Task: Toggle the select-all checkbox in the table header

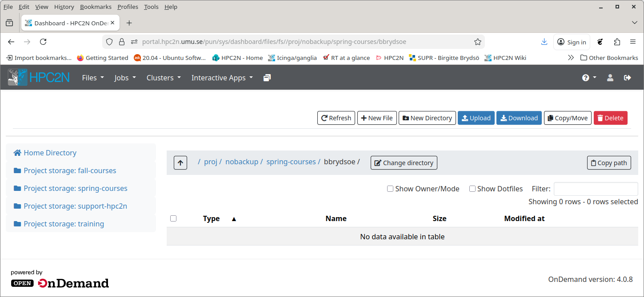Action: pyautogui.click(x=173, y=218)
